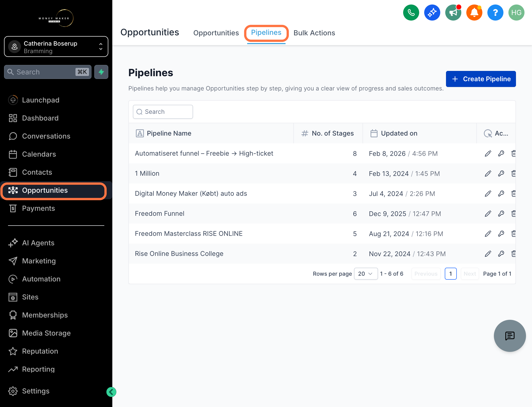Viewport: 532px width, 407px height.
Task: Focus the pipelines table search field
Action: [x=163, y=112]
